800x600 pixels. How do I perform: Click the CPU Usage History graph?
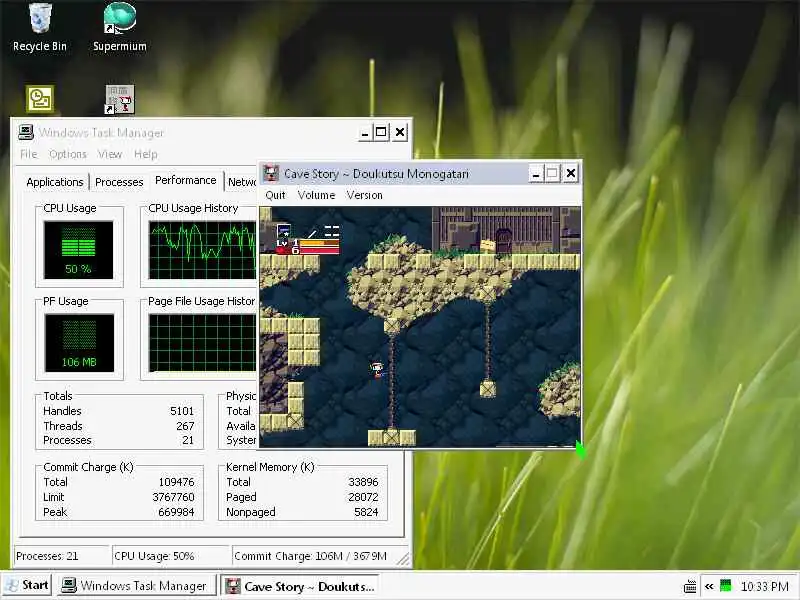(203, 250)
